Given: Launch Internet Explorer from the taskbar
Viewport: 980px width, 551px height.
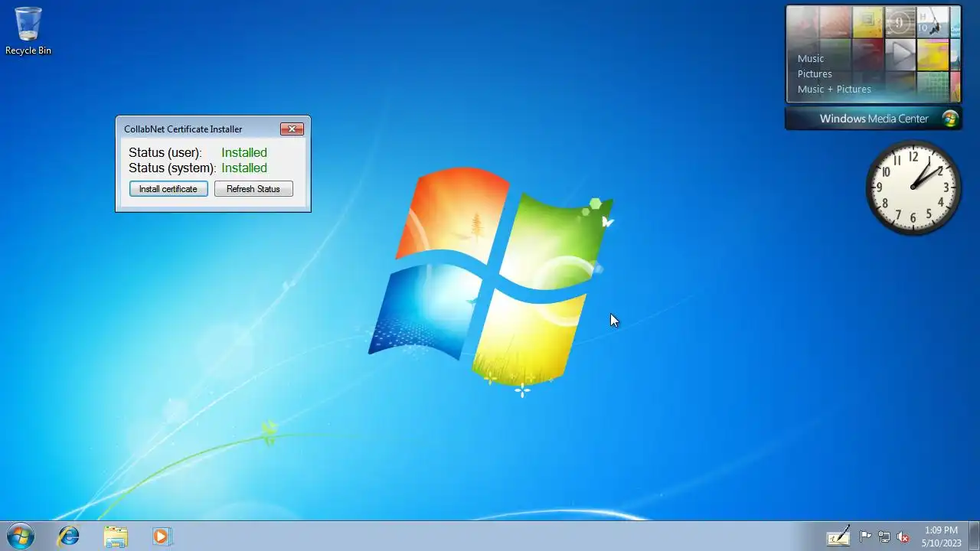Looking at the screenshot, I should pyautogui.click(x=69, y=536).
